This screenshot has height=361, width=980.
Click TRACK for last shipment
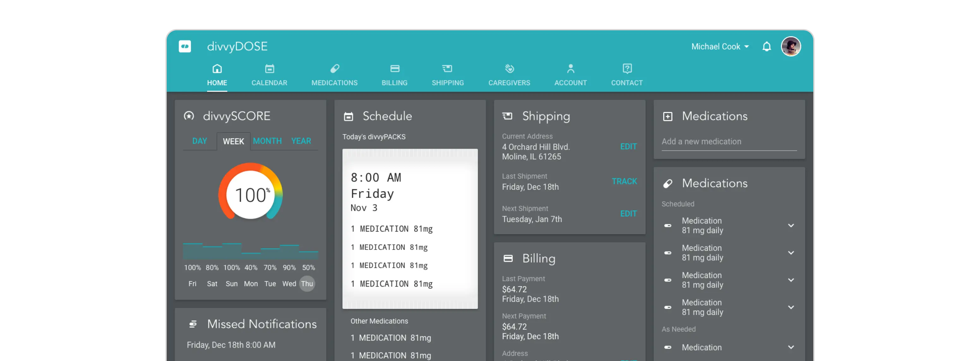point(624,181)
